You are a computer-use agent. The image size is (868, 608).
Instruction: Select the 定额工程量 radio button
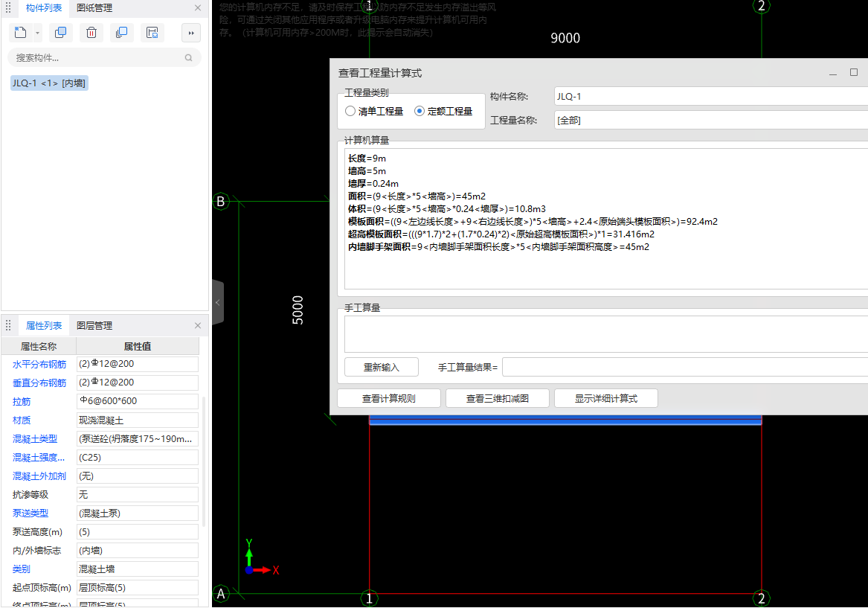click(419, 112)
